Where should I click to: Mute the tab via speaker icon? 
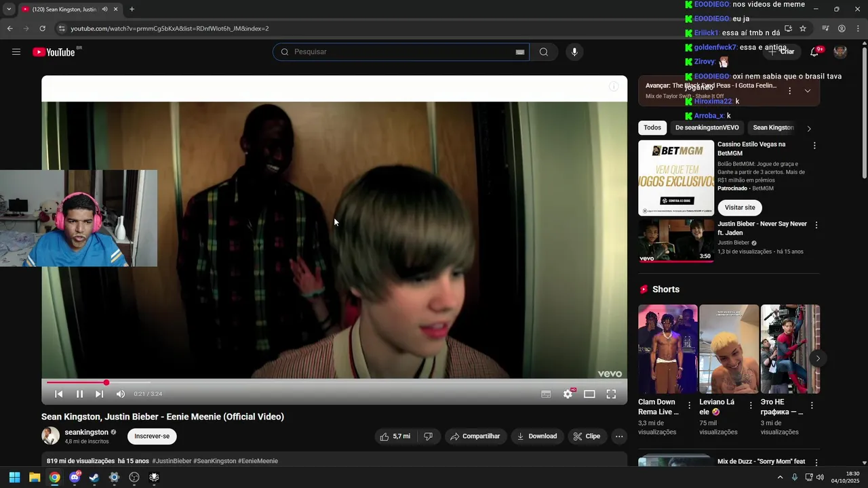[x=104, y=9]
